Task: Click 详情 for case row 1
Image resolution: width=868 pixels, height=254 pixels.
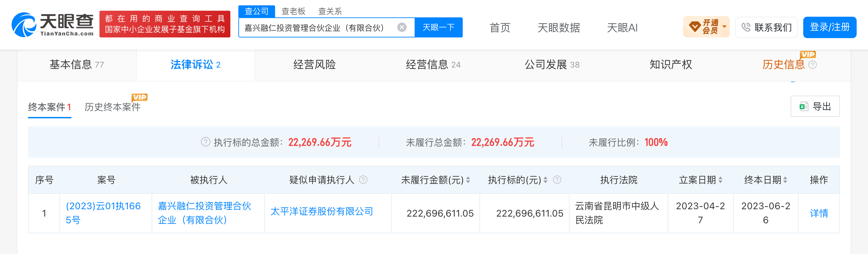Action: click(x=819, y=213)
